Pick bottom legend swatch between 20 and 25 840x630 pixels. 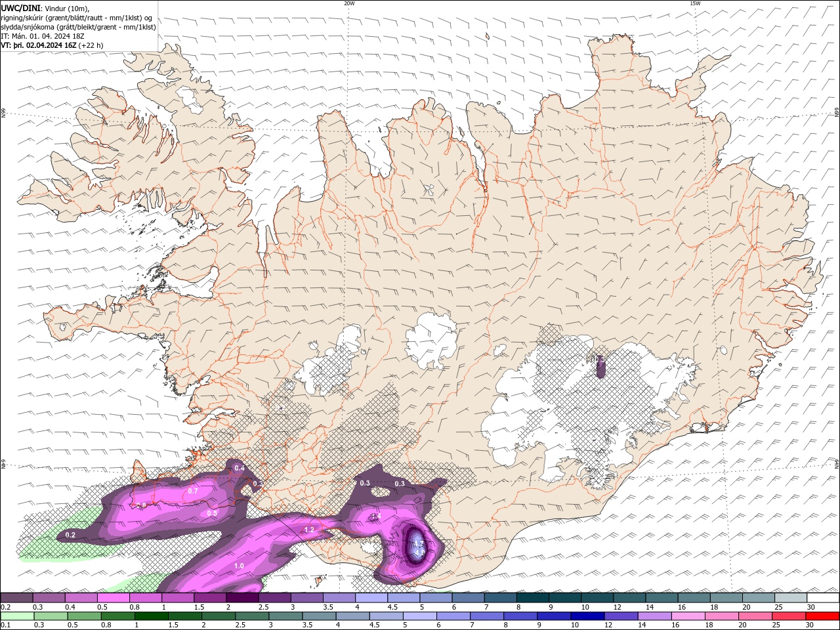click(x=755, y=616)
